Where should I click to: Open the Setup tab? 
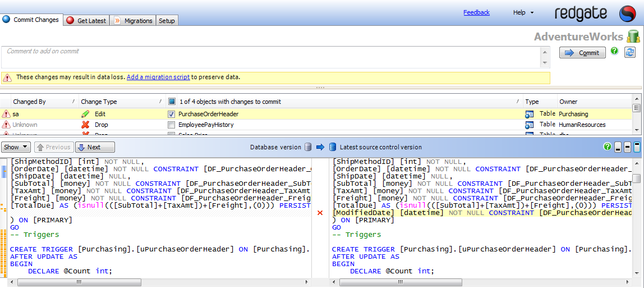coord(167,21)
